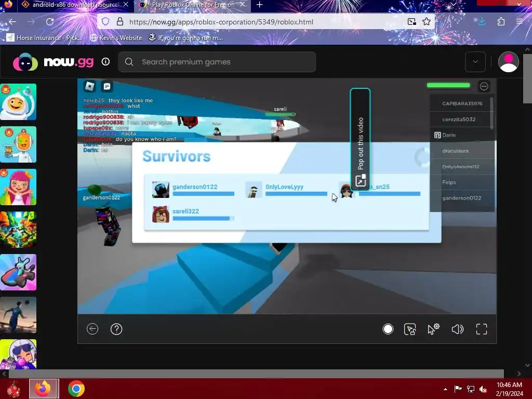Open the Firefox extensions puzzle icon
532x399 pixels.
501,22
